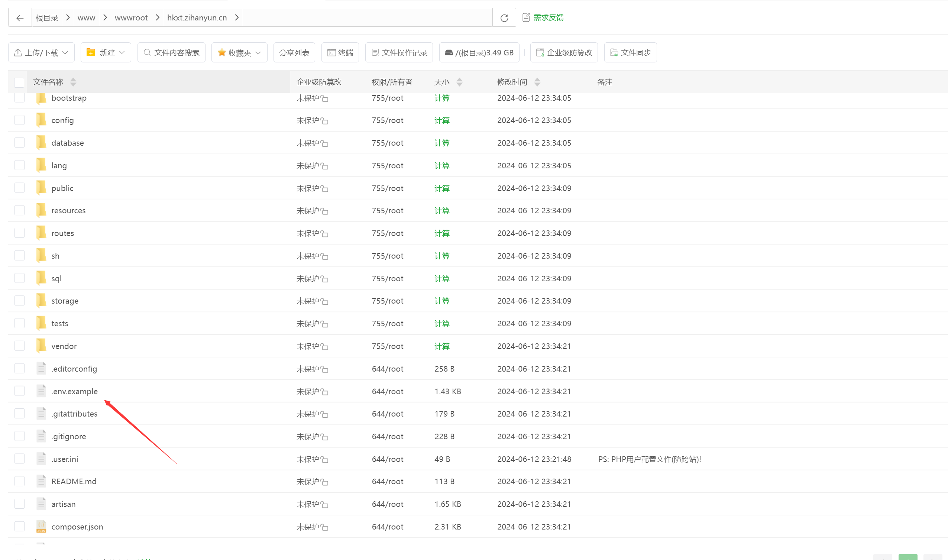
Task: Expand the 收藏夹 favorites dropdown
Action: 239,52
